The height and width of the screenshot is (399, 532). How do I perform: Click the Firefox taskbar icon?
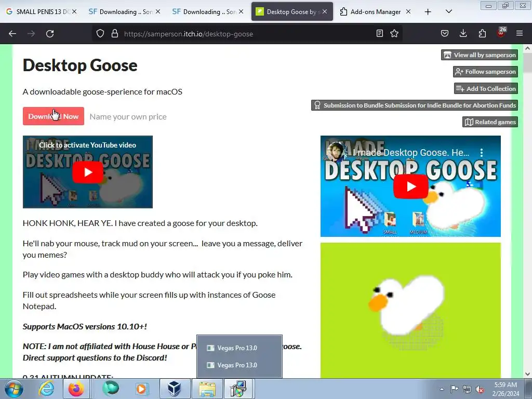(76, 389)
